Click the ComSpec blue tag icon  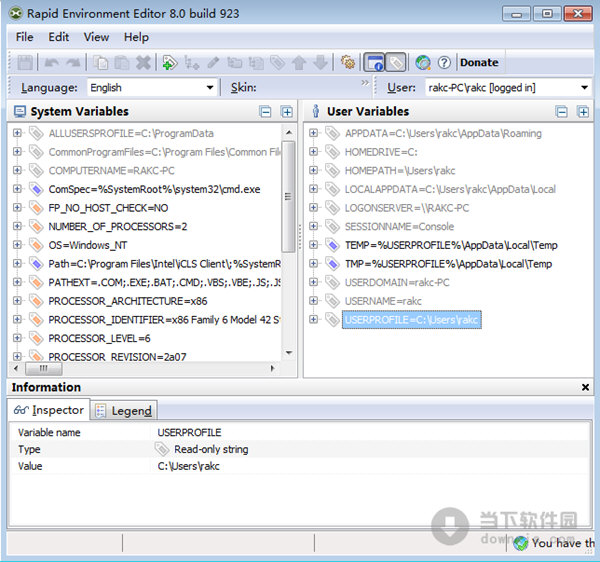36,189
